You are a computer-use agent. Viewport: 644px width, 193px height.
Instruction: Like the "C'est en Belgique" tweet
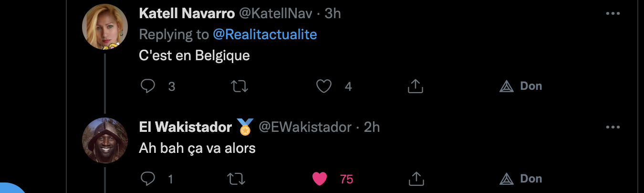pyautogui.click(x=324, y=86)
